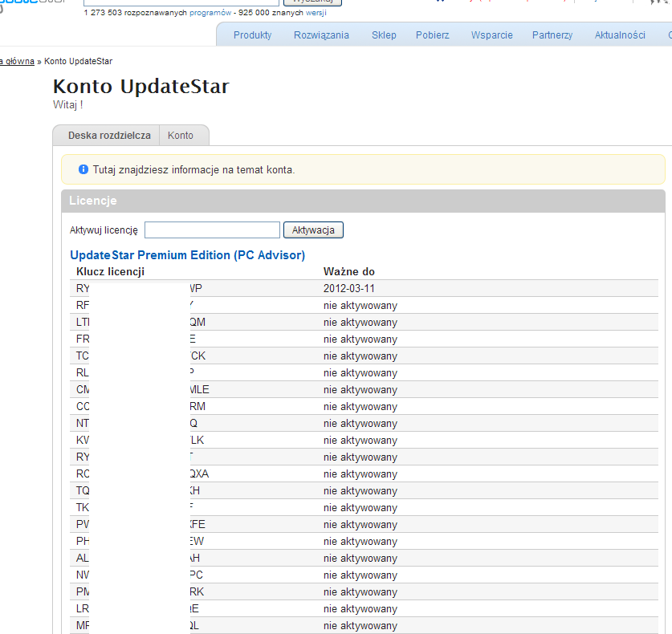Screen dimensions: 672x634
Task: Click the license row starting with FR
Action: click(x=364, y=339)
